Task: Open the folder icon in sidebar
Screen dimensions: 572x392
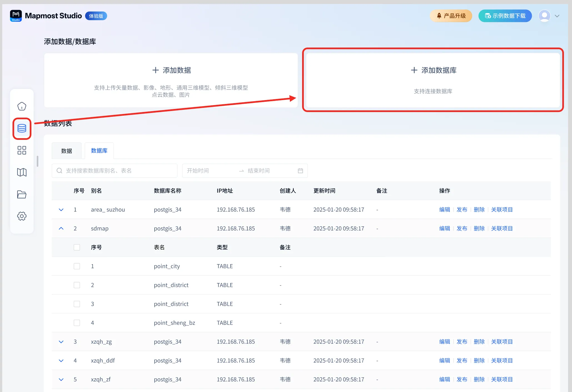Action: click(x=22, y=194)
